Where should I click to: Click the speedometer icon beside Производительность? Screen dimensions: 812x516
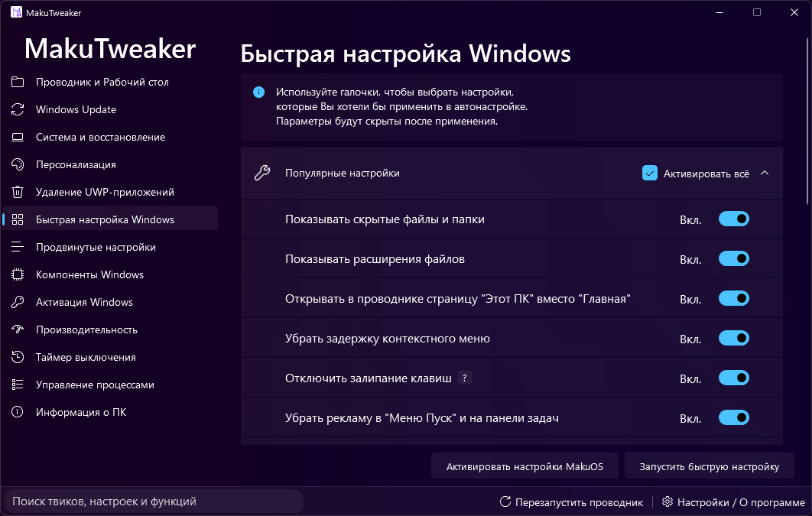click(18, 329)
